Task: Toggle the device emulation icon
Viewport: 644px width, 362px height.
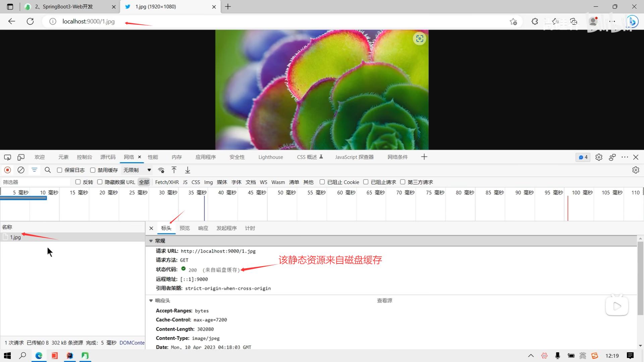Action: pos(21,157)
